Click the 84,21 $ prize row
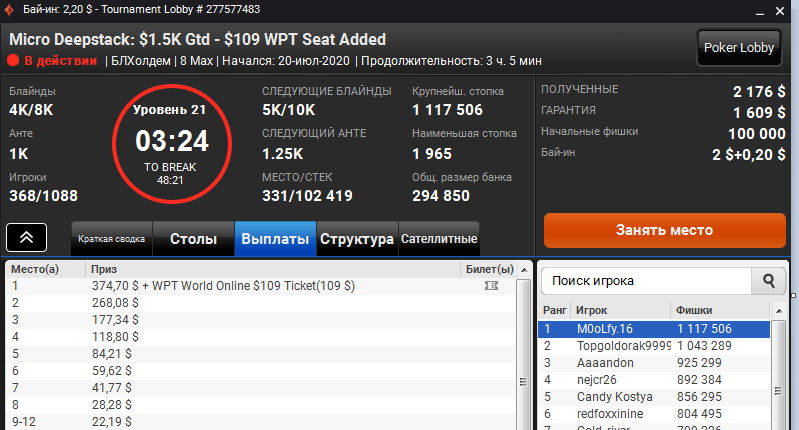 261,354
